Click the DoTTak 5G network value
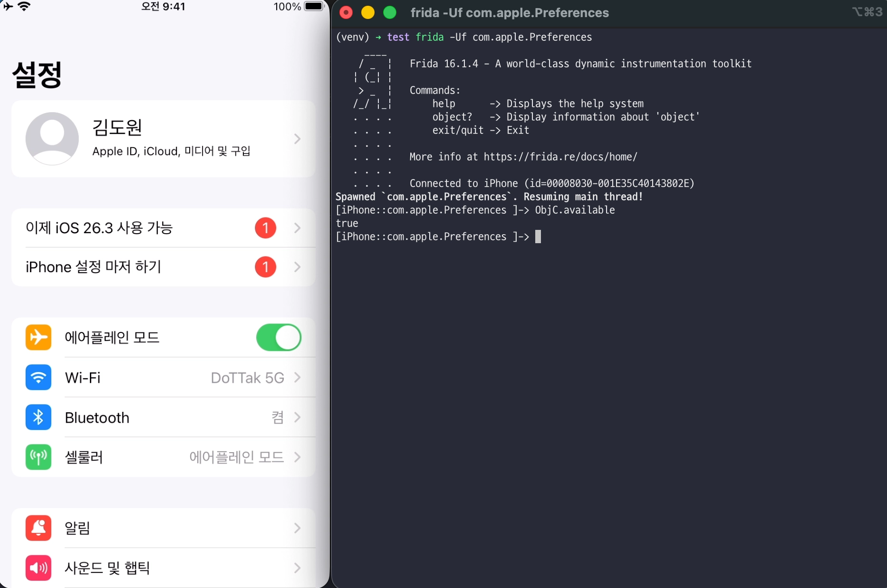887x588 pixels. click(x=248, y=378)
